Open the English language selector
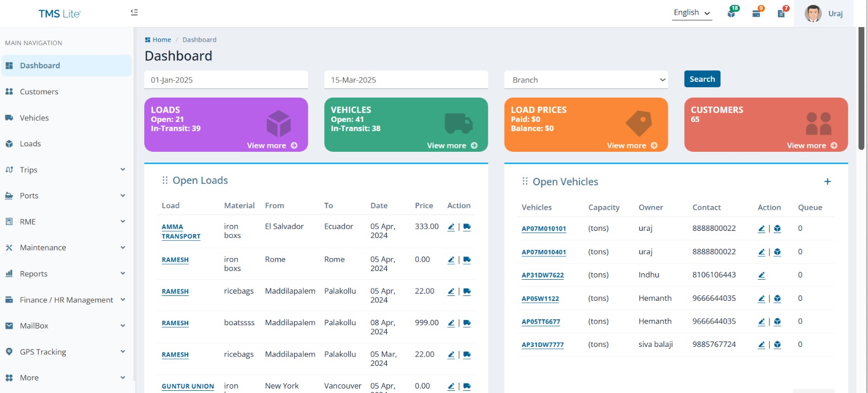 (691, 13)
